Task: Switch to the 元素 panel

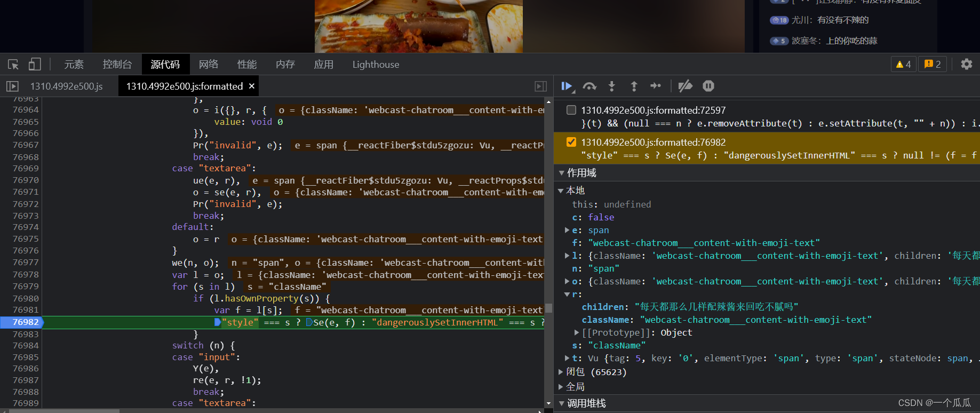Action: [x=74, y=65]
